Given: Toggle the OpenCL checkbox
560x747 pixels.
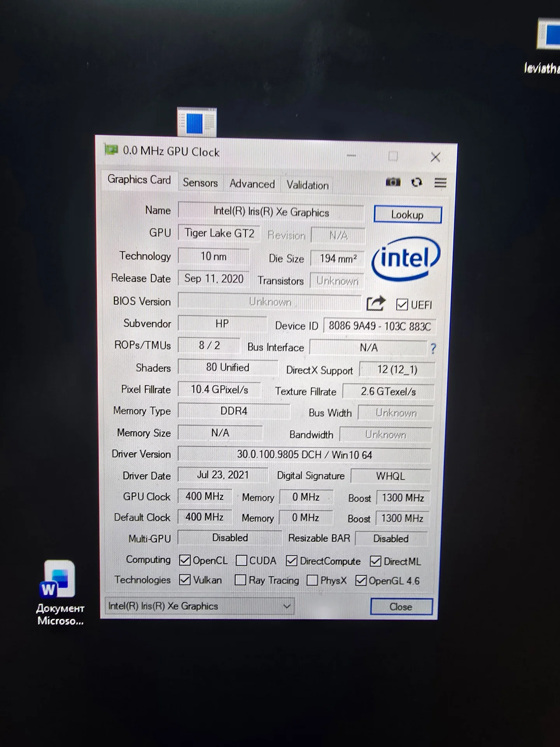Looking at the screenshot, I should (185, 560).
